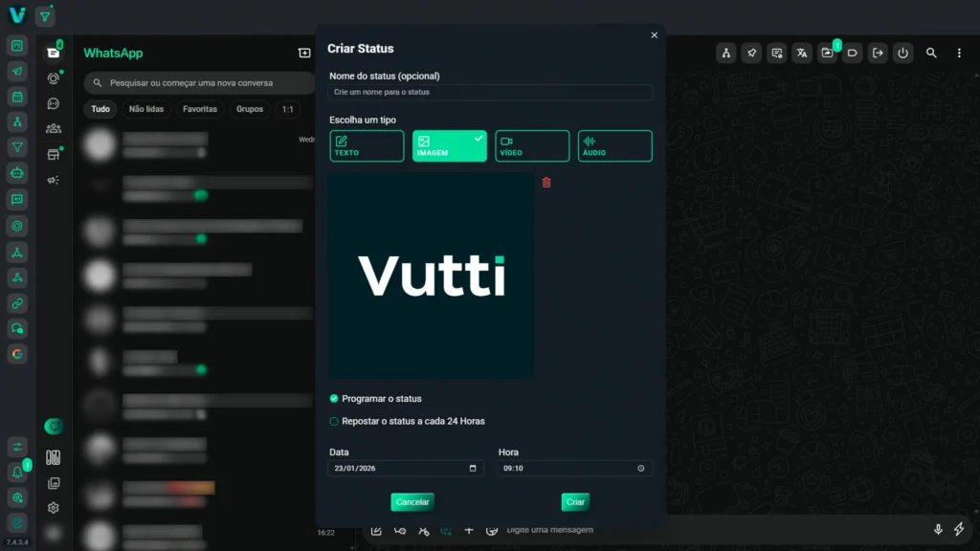The image size is (980, 551).
Task: Select Repostar o status a cada 24 Horas
Action: [x=334, y=421]
